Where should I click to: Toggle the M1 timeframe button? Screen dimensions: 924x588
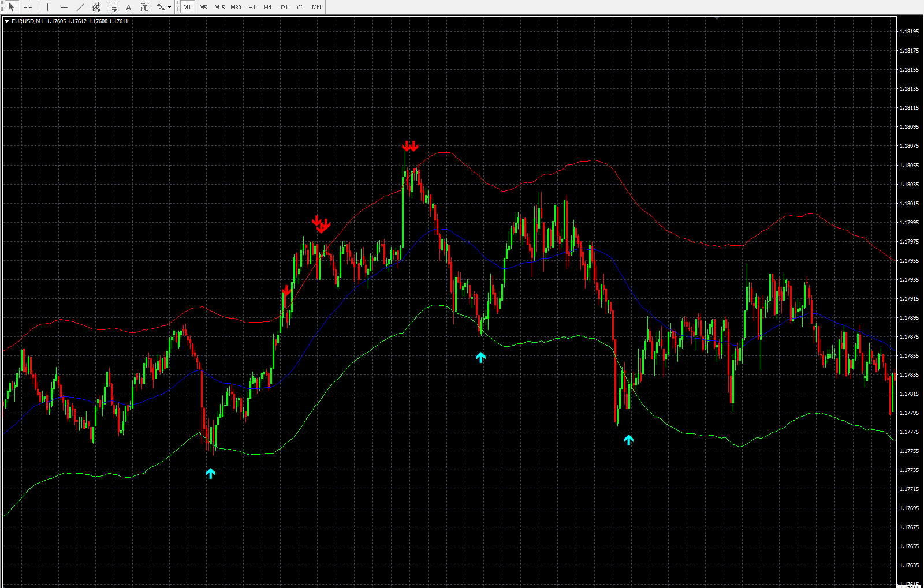(x=187, y=7)
